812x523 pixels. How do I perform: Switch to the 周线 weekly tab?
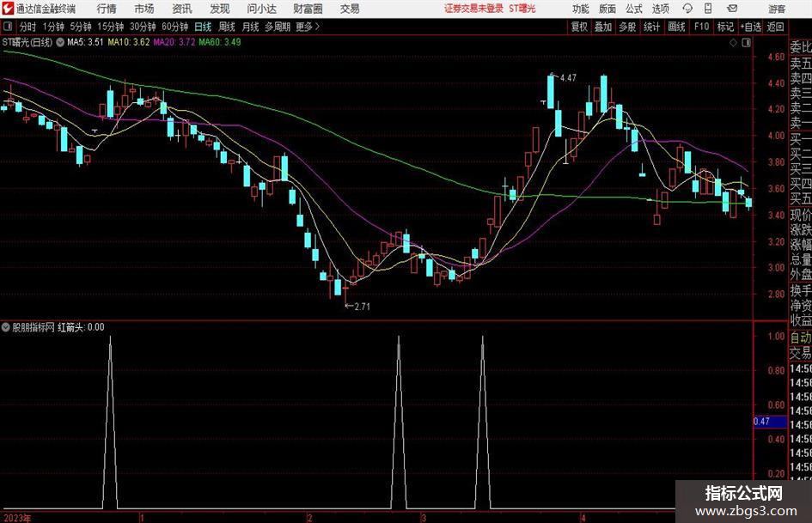(227, 27)
